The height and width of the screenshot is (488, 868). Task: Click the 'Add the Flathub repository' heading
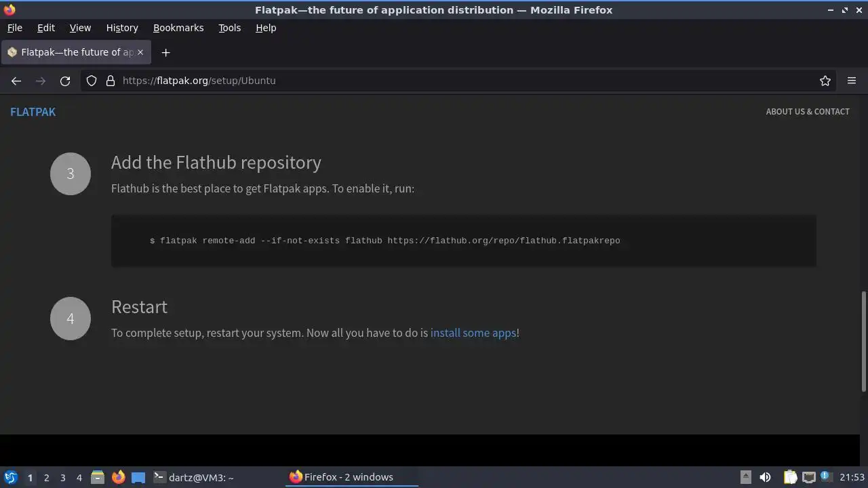tap(216, 163)
